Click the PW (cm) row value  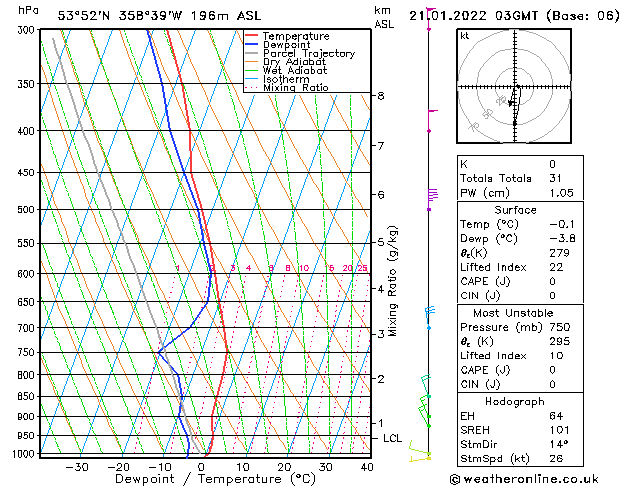tap(562, 193)
